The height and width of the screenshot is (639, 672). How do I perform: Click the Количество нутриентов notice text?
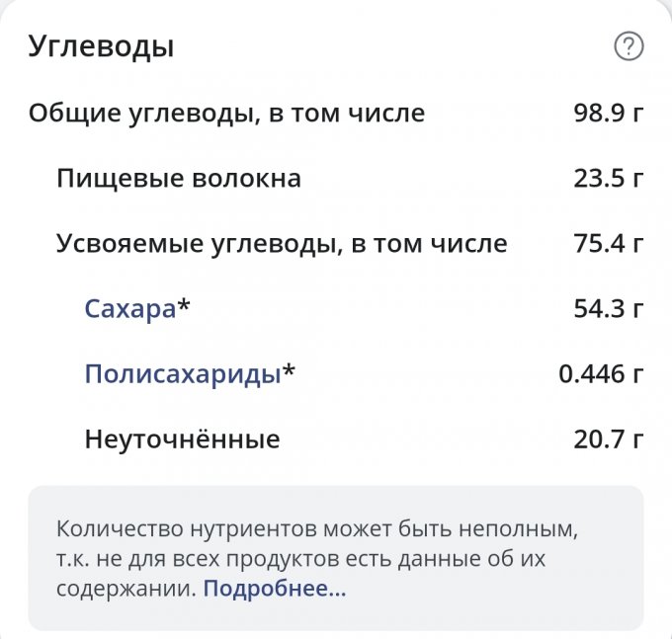(314, 528)
